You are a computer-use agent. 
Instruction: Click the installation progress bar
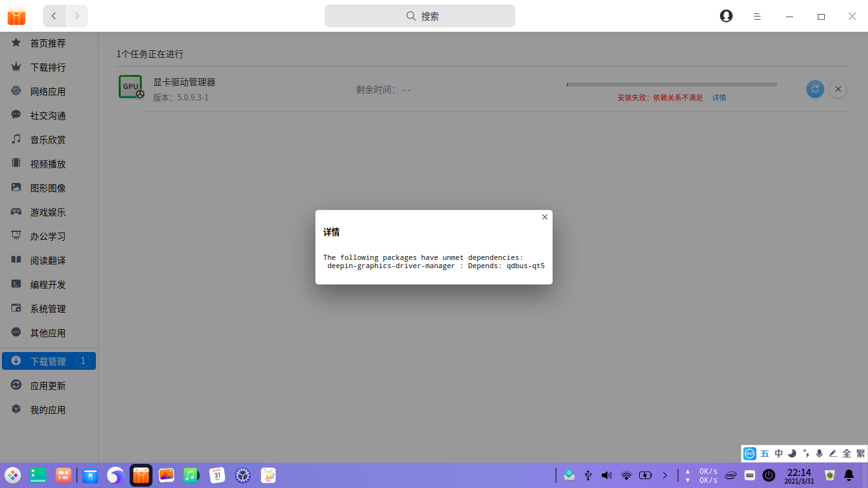point(671,84)
